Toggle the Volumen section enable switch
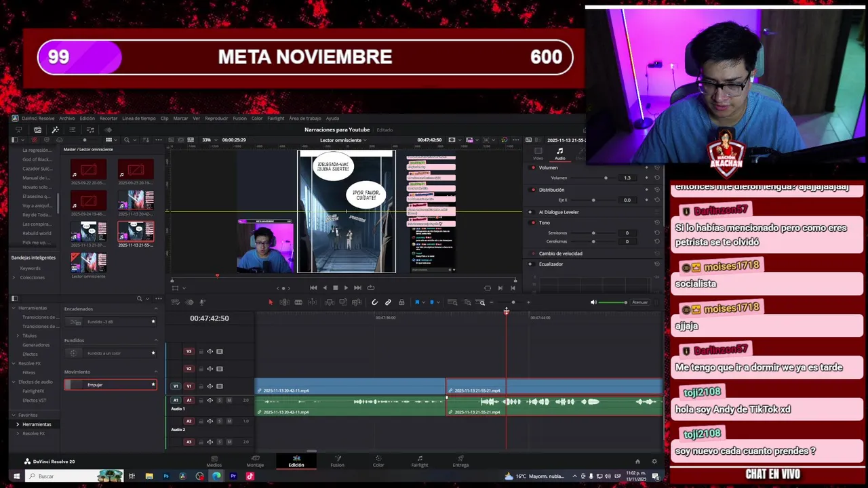The image size is (868, 488). [533, 167]
